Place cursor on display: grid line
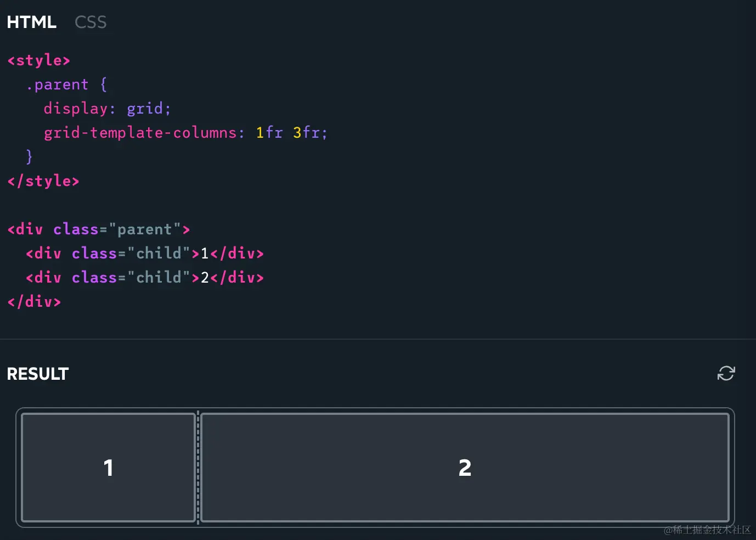 [x=107, y=109]
